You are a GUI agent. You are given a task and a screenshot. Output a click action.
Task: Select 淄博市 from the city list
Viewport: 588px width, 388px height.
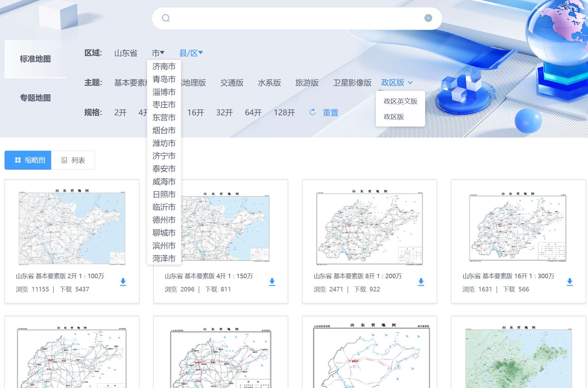pyautogui.click(x=164, y=92)
